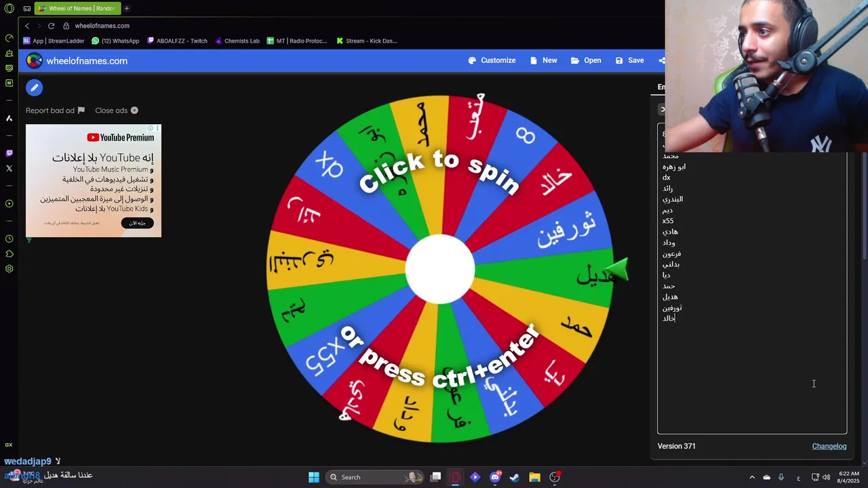Click the taskbar Search box
868x488 pixels.
pos(374,477)
